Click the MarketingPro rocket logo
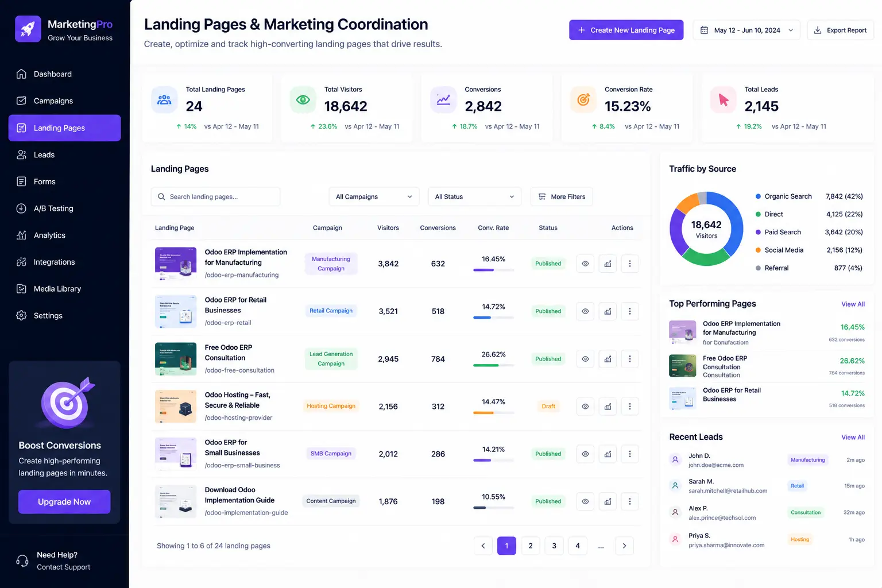 coord(28,29)
